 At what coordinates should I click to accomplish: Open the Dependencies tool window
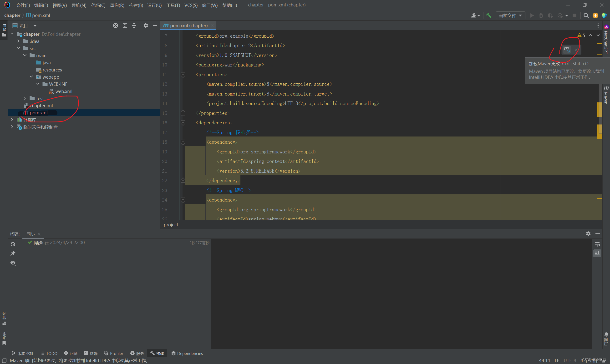point(187,353)
